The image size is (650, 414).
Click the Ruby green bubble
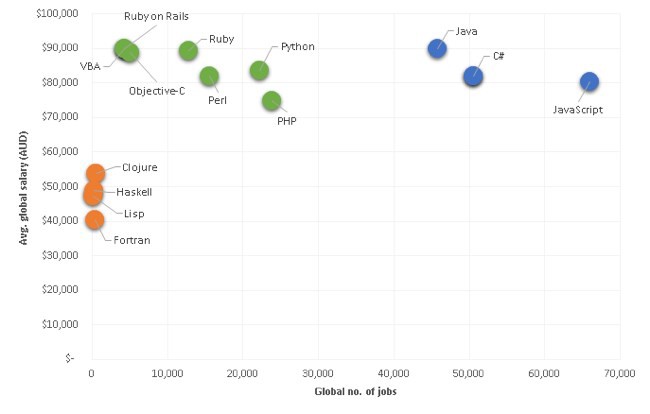tap(188, 51)
